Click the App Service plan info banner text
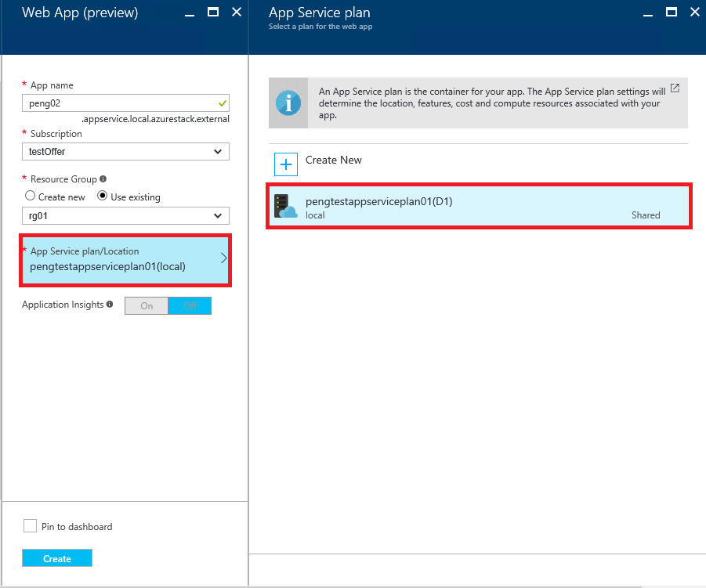Screen dimensions: 706x588 [x=492, y=103]
